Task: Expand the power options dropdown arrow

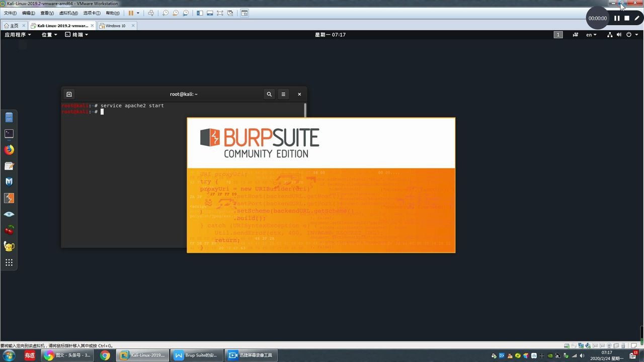Action: coord(138,13)
